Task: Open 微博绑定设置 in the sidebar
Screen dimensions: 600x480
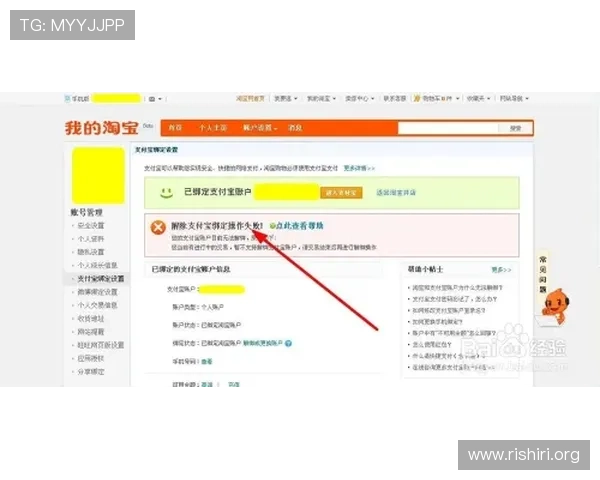Action: [x=97, y=292]
